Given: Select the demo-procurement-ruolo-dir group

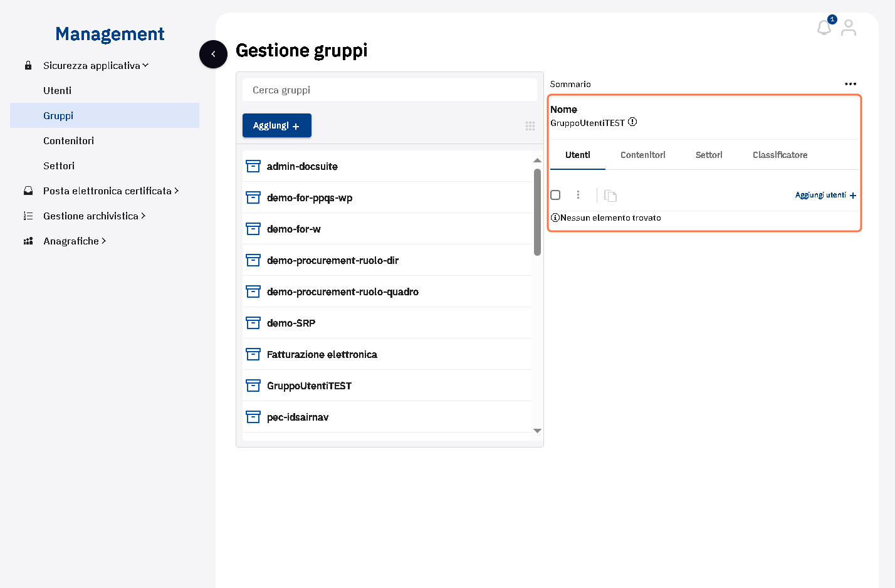Looking at the screenshot, I should tap(387, 260).
